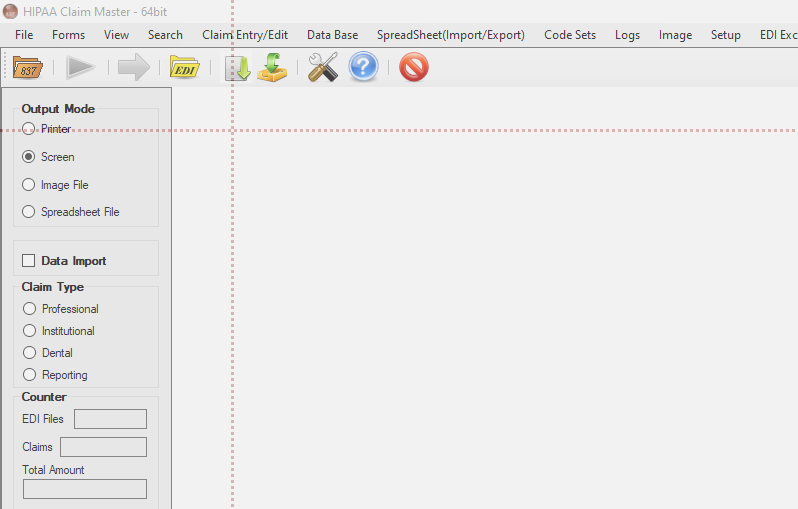798x509 pixels.
Task: Choose Institutional claim type
Action: coord(30,331)
